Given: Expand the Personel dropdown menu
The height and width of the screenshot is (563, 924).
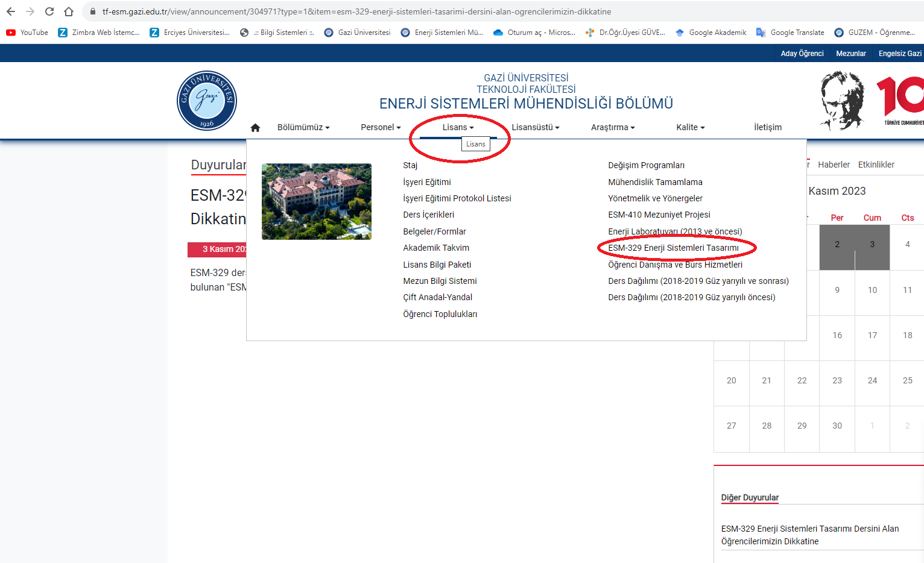Looking at the screenshot, I should pos(381,127).
